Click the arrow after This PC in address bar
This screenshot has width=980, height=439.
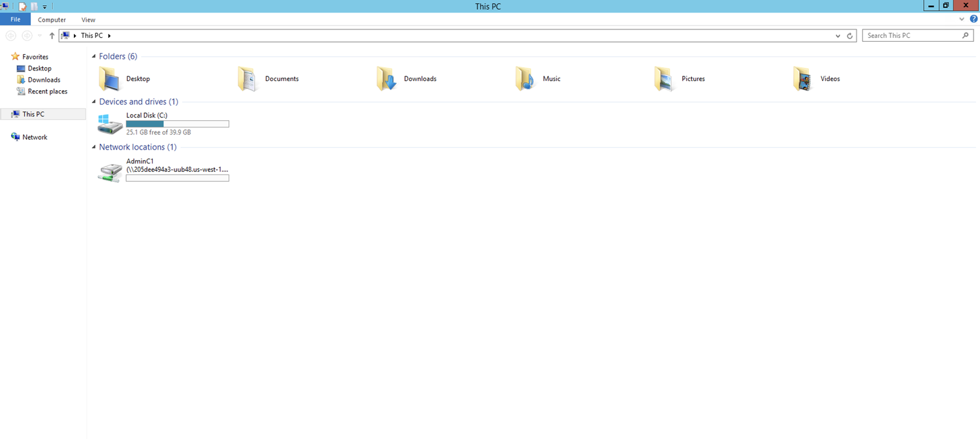coord(109,36)
